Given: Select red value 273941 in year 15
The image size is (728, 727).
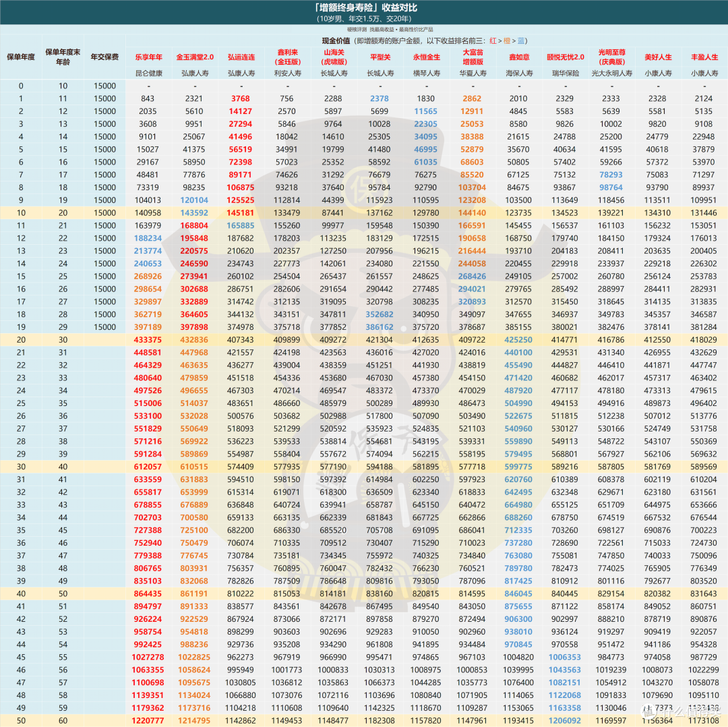Looking at the screenshot, I should (194, 277).
